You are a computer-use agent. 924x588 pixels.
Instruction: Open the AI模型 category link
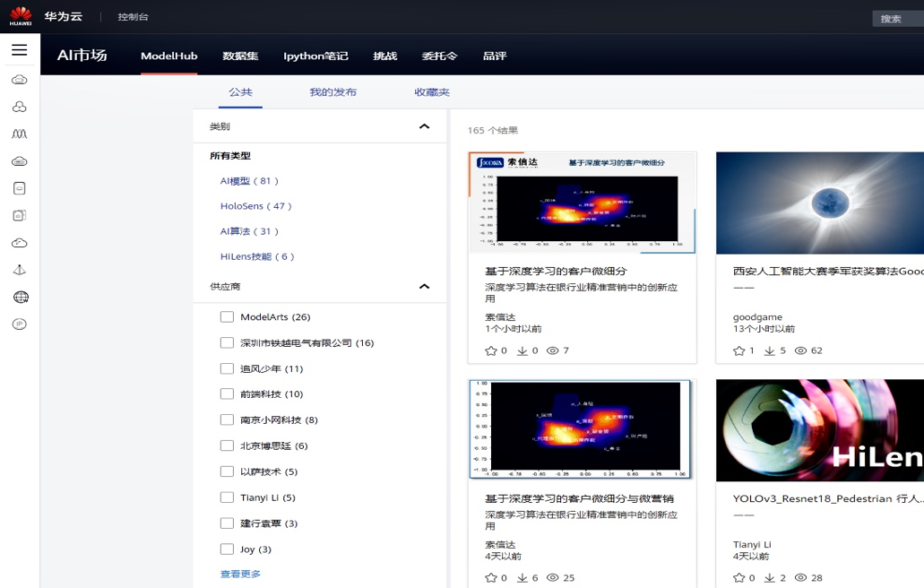[x=244, y=179]
